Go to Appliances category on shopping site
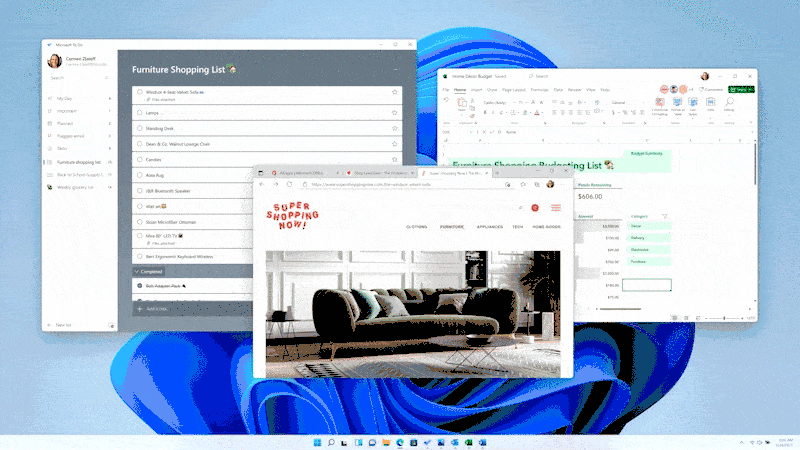800x450 pixels. tap(490, 227)
